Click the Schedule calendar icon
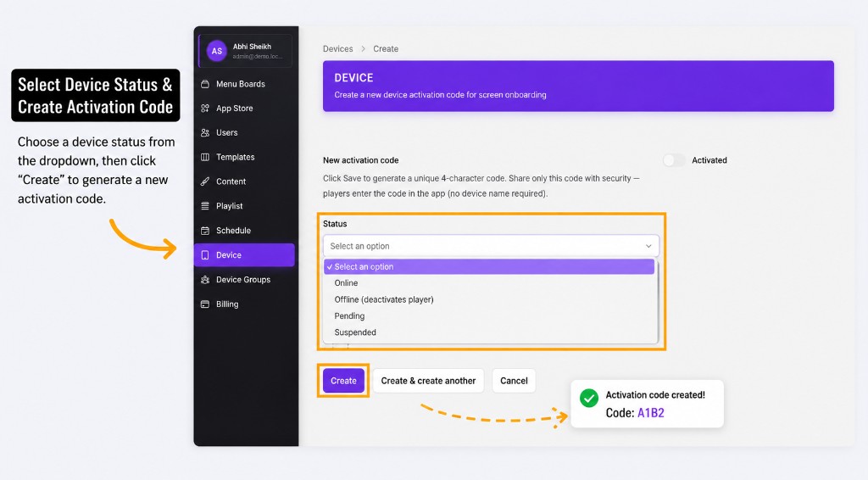The width and height of the screenshot is (868, 480). (205, 231)
